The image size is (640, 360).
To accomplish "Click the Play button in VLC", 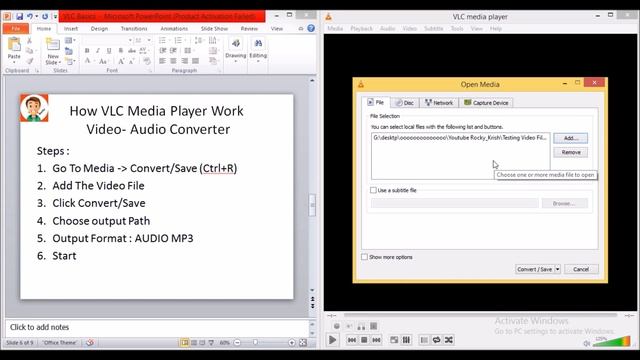I will coord(332,340).
